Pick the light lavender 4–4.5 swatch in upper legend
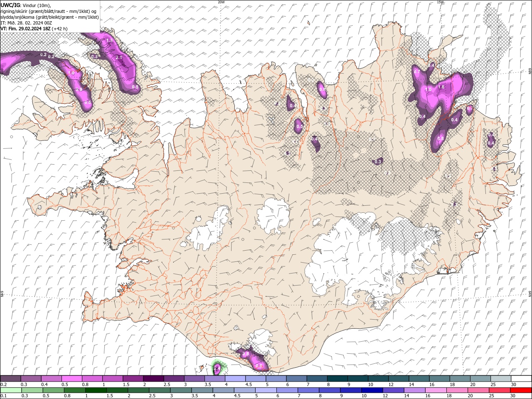The image size is (532, 399). (234, 379)
